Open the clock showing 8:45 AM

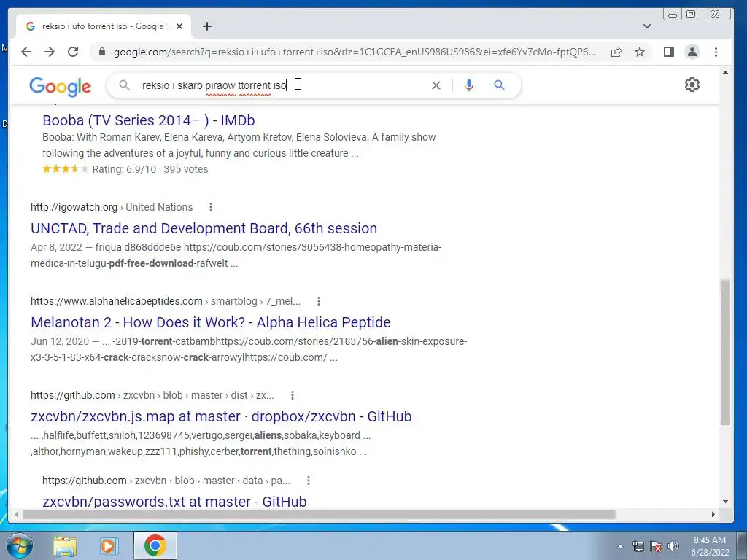click(x=710, y=546)
